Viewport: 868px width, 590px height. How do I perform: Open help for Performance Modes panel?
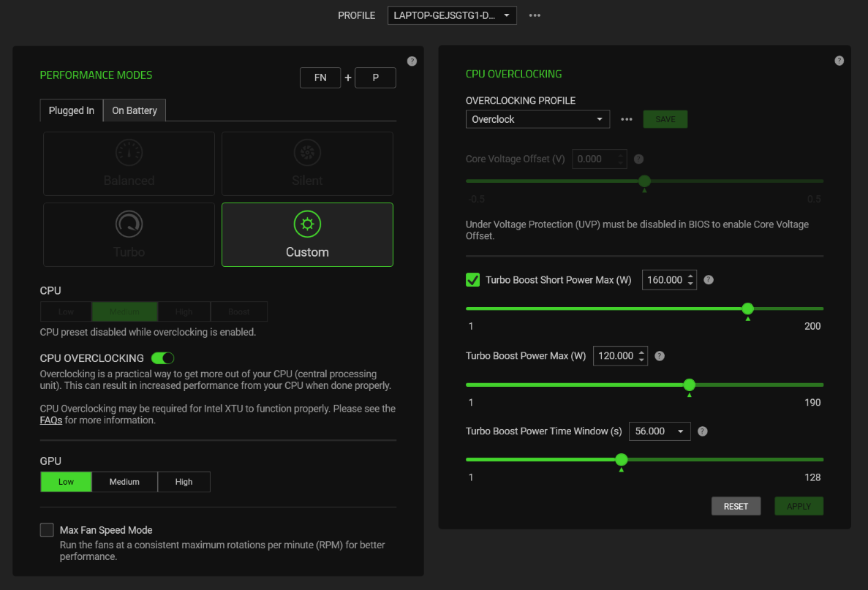point(412,61)
